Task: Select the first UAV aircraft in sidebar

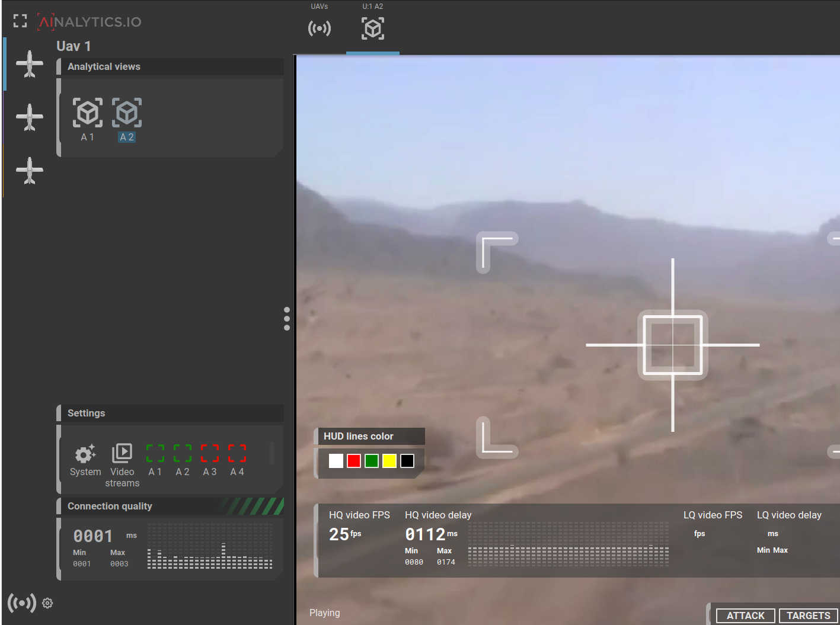Action: click(x=30, y=64)
